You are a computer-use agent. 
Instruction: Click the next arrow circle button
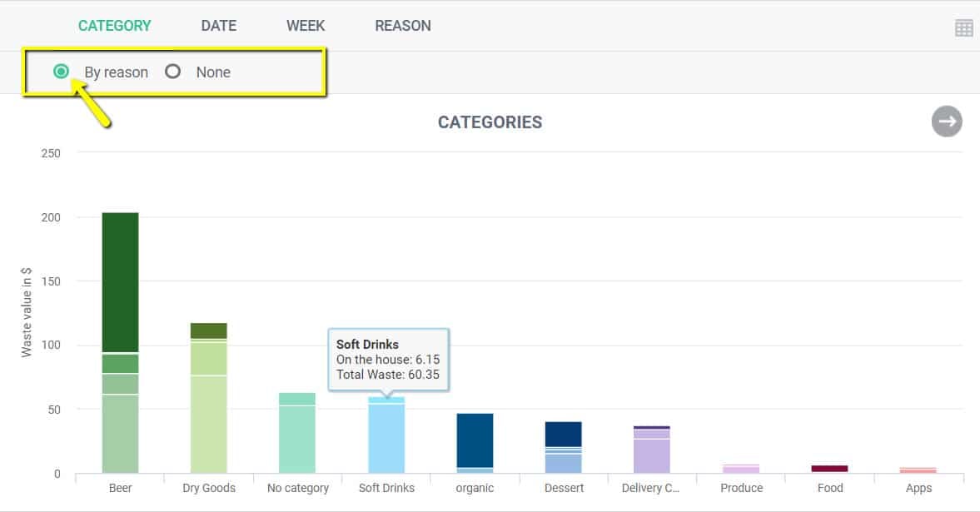(947, 122)
